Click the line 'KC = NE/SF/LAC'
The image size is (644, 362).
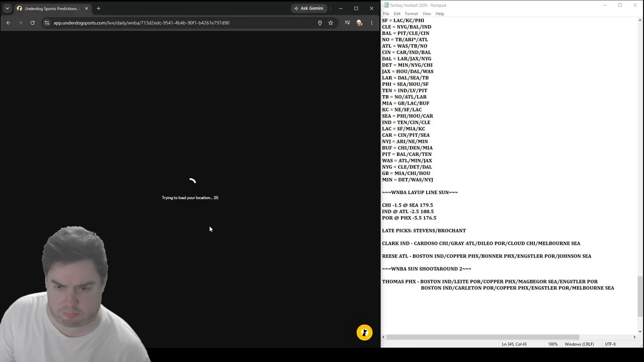402,110
